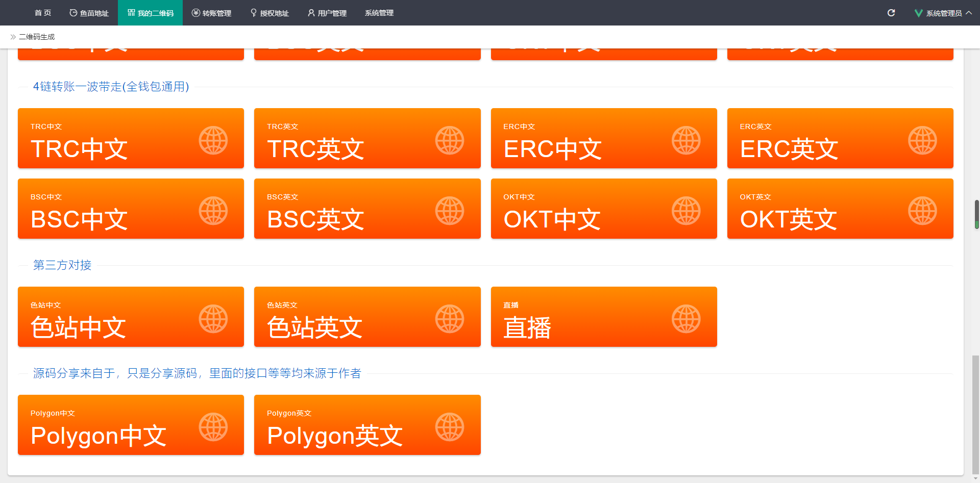Screen dimensions: 980x483
Task: Click globe icon on OKT中文 card
Action: [x=686, y=211]
